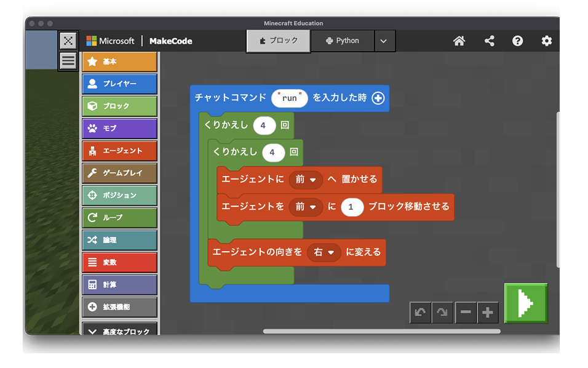
Task: Edit the "run" chat command text field
Action: click(x=289, y=98)
